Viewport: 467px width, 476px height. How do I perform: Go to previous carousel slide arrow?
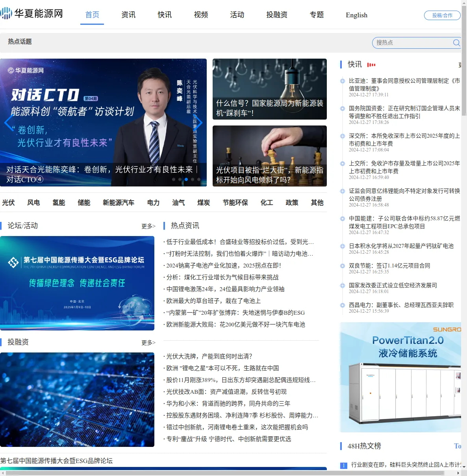click(x=9, y=122)
